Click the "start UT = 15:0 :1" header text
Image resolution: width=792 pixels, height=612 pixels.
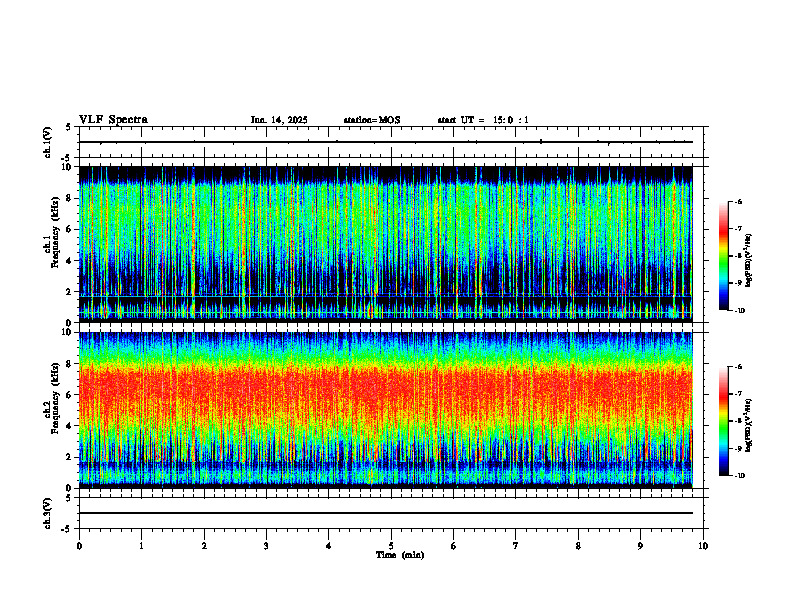pos(483,120)
